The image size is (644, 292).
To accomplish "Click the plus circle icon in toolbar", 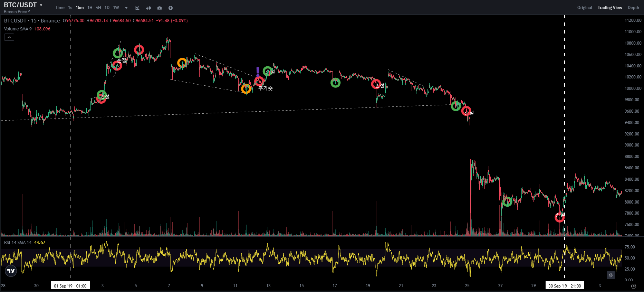I will click(x=171, y=8).
